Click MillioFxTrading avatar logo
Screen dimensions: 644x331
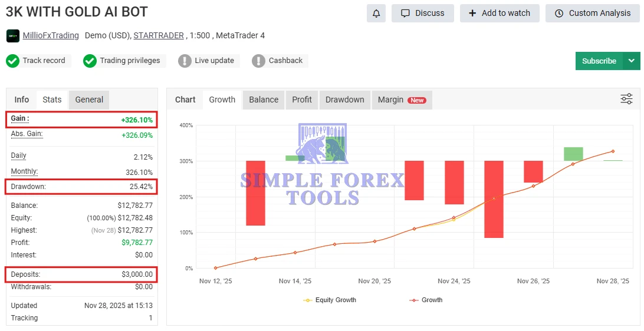[13, 36]
